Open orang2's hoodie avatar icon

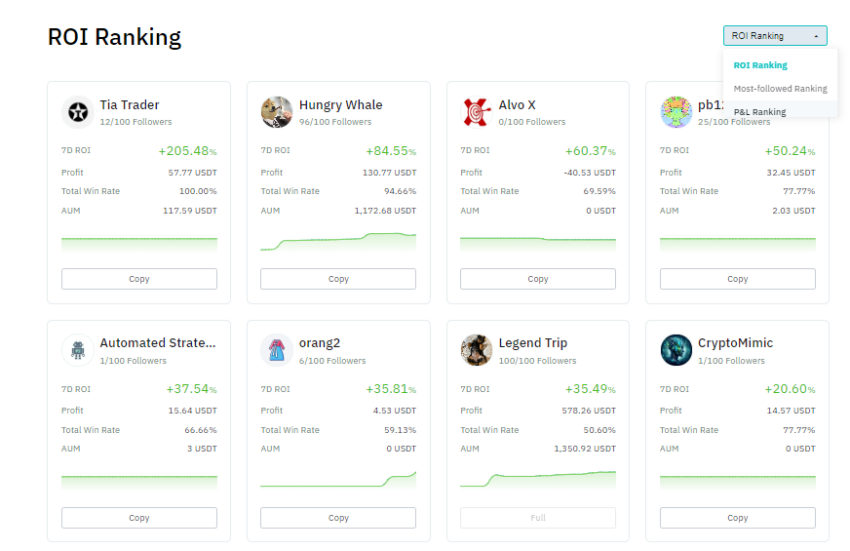pyautogui.click(x=277, y=350)
